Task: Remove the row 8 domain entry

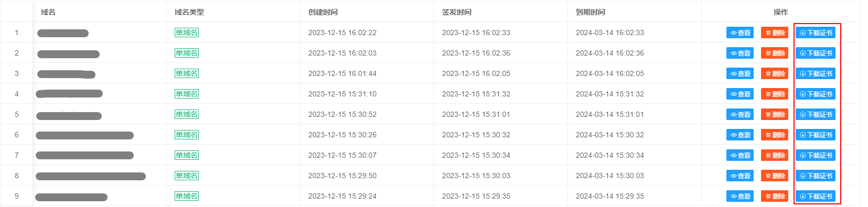Action: pos(775,176)
